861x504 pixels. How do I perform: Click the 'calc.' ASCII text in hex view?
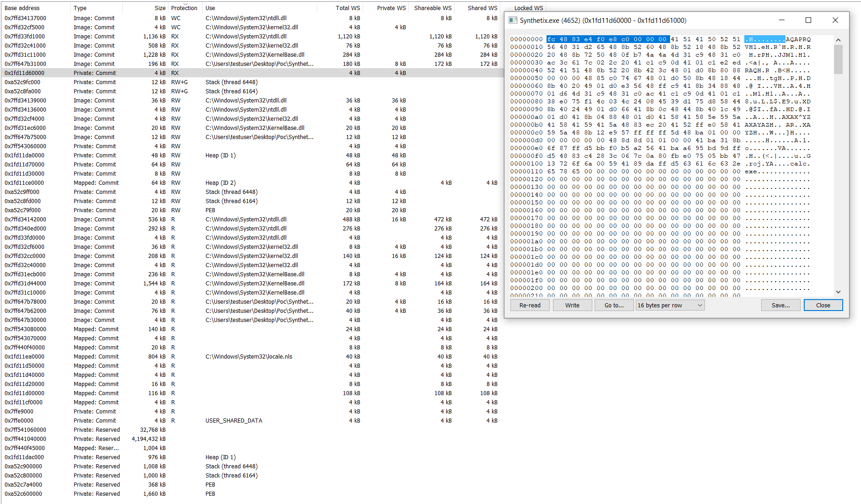pyautogui.click(x=801, y=164)
